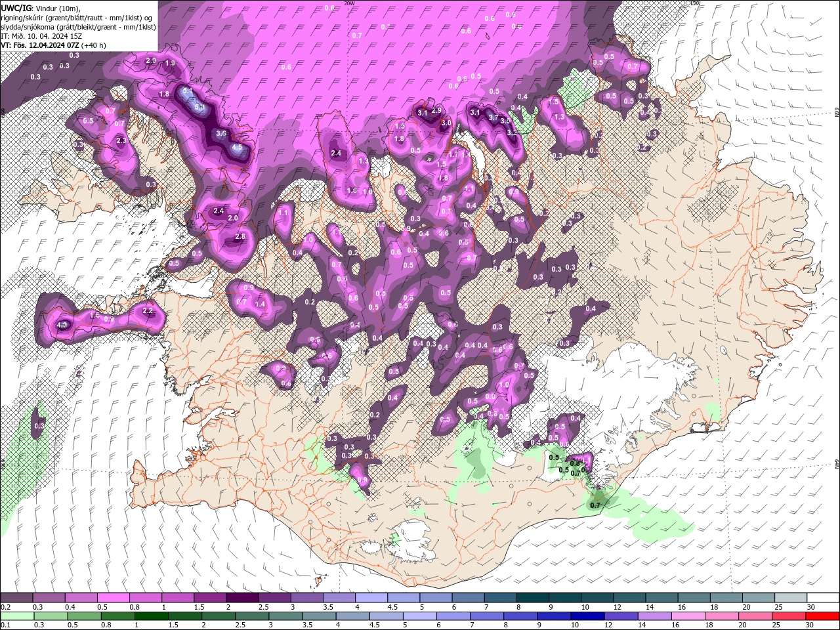Click the light gray swatch between 25 and 30 in the upper legend
Viewport: 840px width, 630px height.
pos(791,598)
